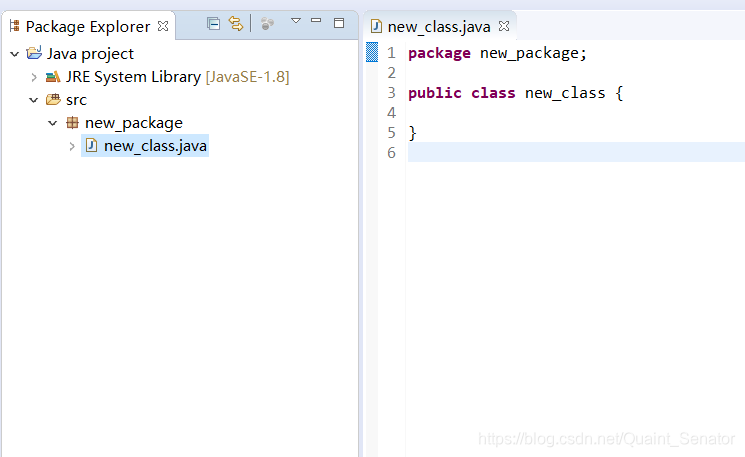Click line number 5 in the gutter
This screenshot has width=745, height=457.
click(391, 133)
